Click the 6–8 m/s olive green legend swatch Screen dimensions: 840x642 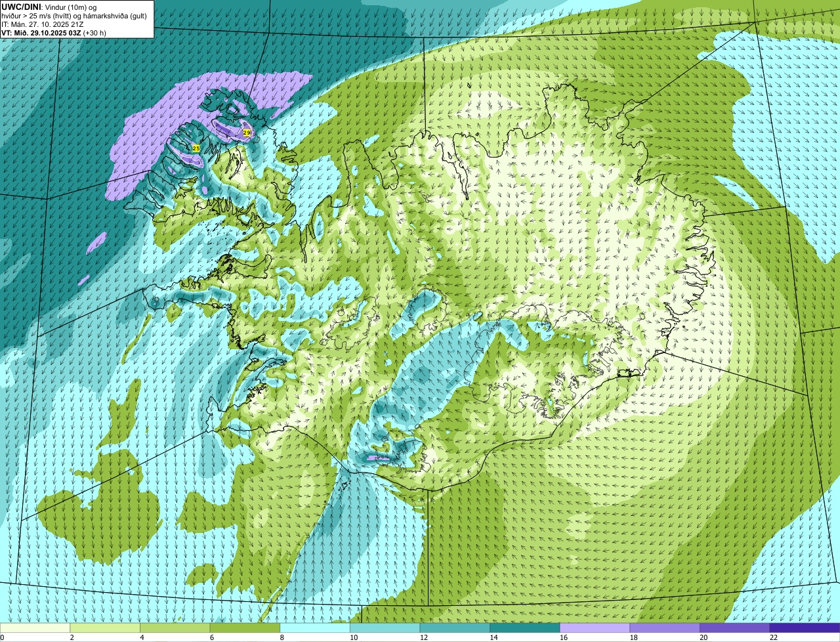(245, 628)
